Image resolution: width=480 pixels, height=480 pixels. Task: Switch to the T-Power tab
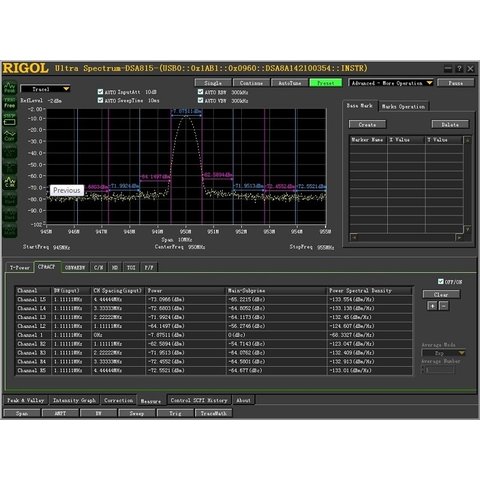pyautogui.click(x=20, y=267)
